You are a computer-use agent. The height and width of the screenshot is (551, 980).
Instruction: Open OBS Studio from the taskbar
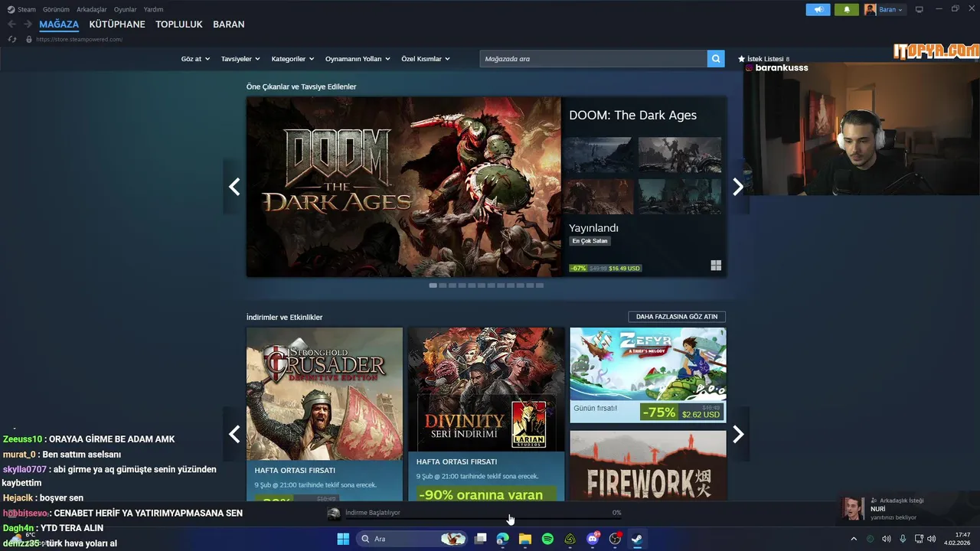(615, 539)
